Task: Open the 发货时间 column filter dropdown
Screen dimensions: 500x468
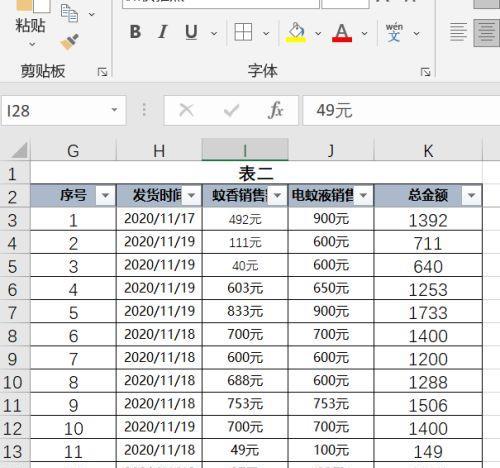Action: tap(191, 195)
